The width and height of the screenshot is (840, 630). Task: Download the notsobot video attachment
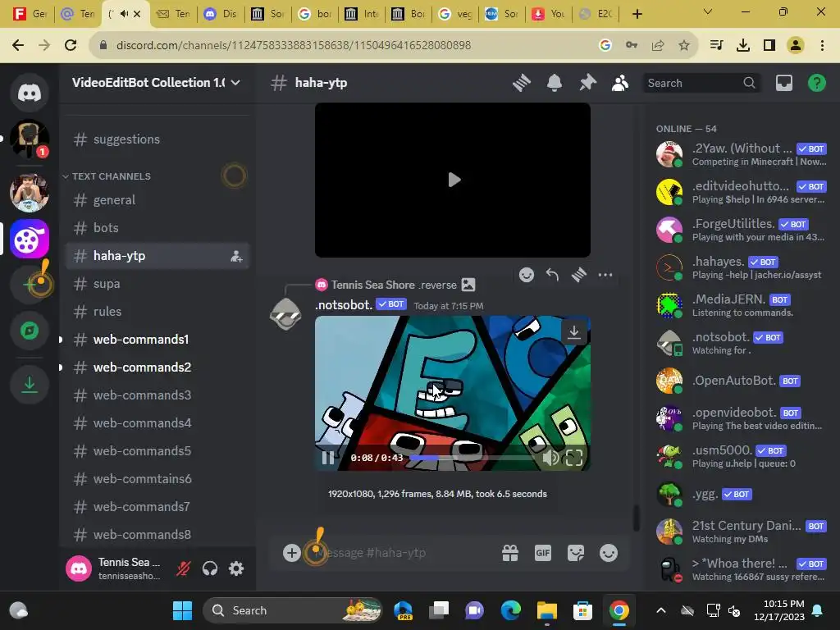pyautogui.click(x=573, y=333)
